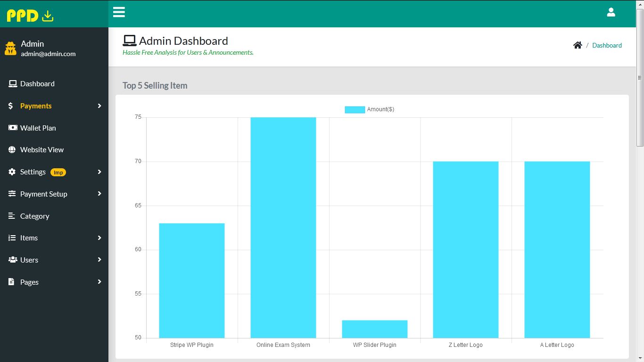Image resolution: width=644 pixels, height=362 pixels.
Task: Click the hamburger menu icon
Action: (x=119, y=12)
